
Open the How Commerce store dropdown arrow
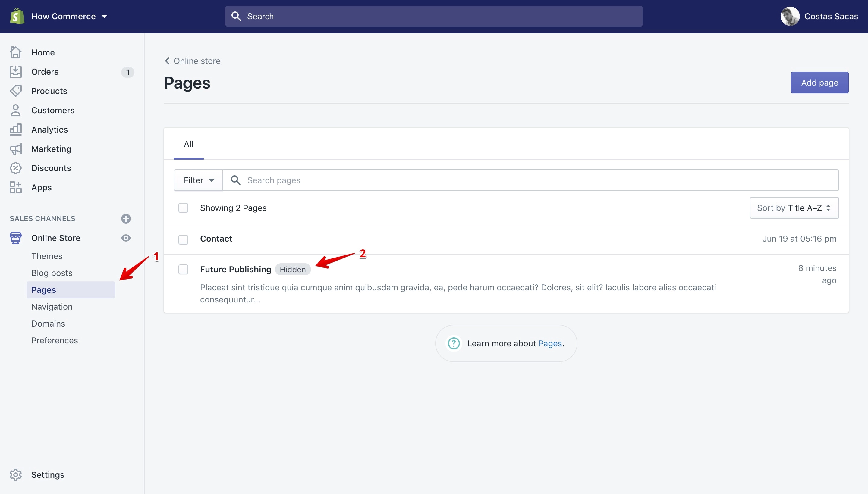tap(104, 17)
